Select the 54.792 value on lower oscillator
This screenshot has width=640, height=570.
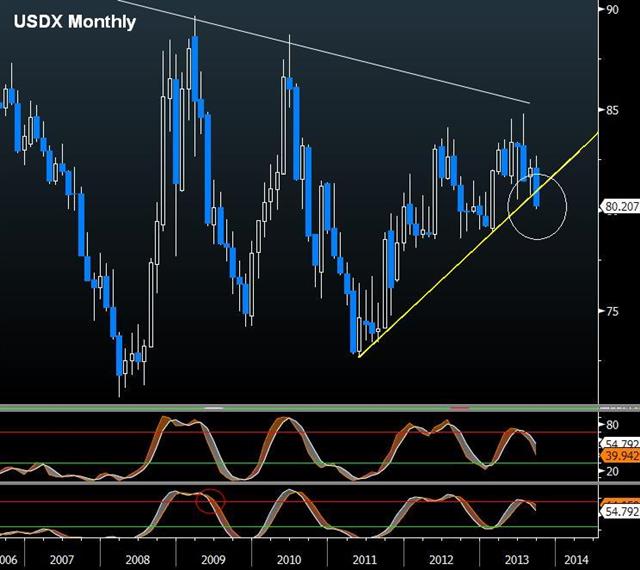tap(619, 512)
